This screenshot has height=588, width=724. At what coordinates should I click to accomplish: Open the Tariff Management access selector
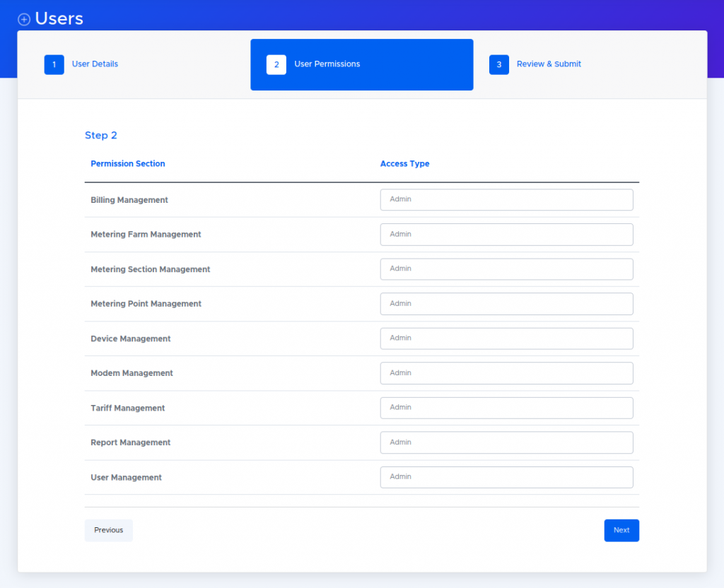click(x=506, y=407)
